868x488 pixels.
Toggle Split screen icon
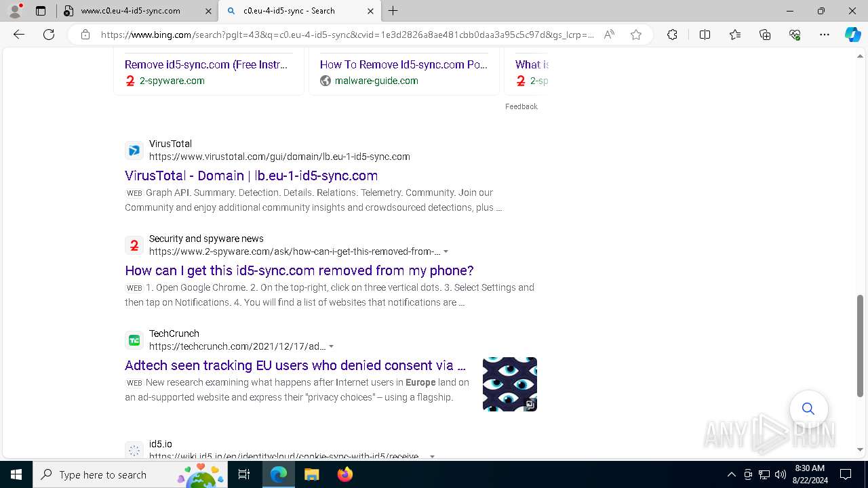[x=705, y=35]
